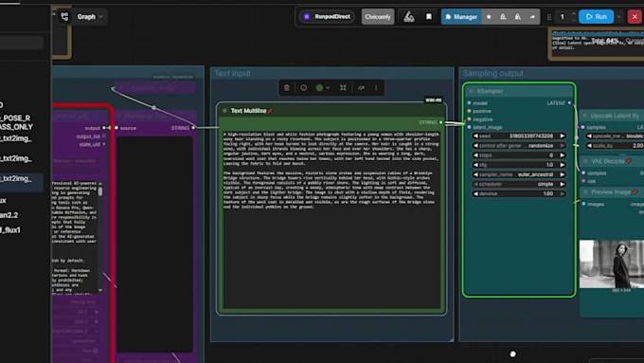The height and width of the screenshot is (363, 644).
Task: Click the KSampler LATENT output socket
Action: (x=569, y=102)
